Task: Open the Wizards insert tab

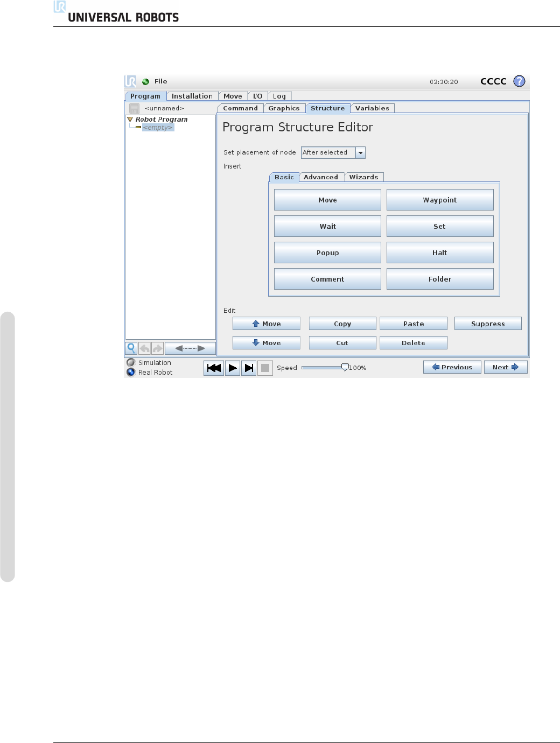Action: [x=363, y=177]
